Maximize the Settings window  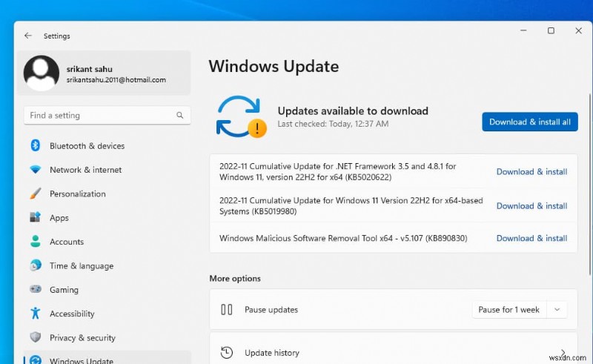click(551, 30)
